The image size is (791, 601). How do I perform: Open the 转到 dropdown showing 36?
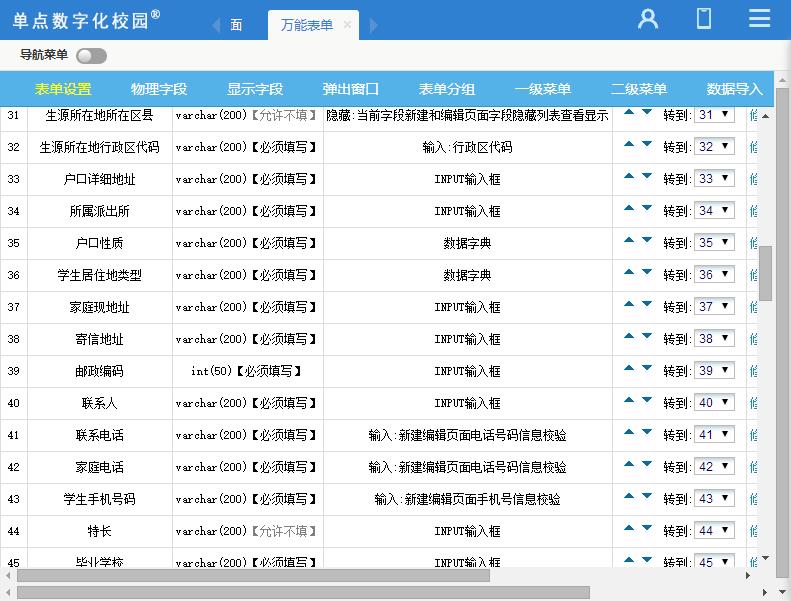(x=714, y=275)
